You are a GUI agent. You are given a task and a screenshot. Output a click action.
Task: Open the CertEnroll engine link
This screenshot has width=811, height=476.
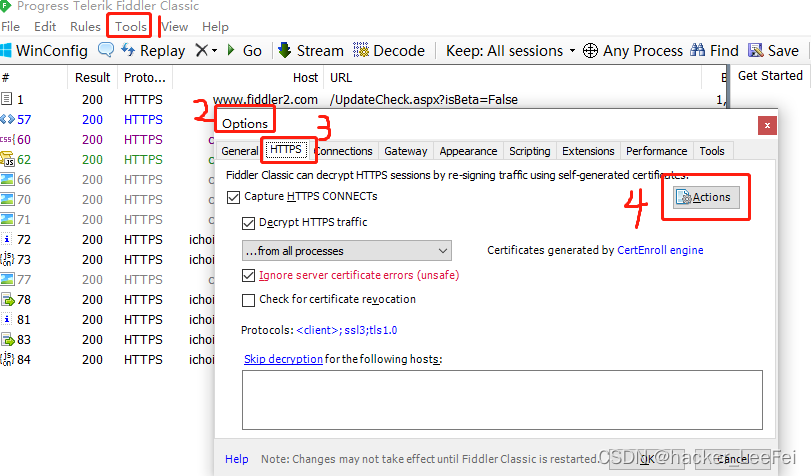point(660,250)
